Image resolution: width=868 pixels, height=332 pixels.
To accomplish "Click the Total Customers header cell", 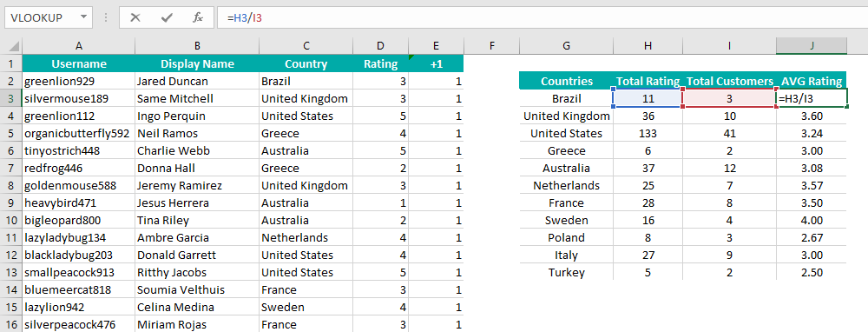I will click(x=730, y=81).
